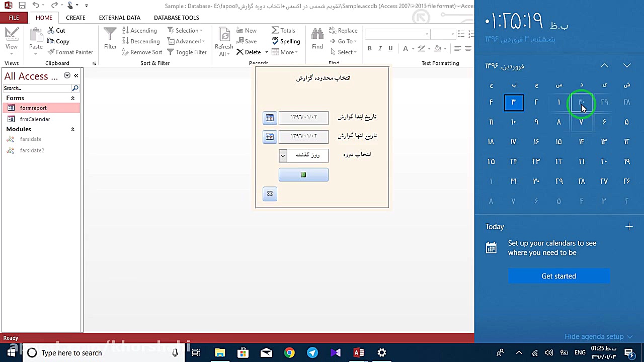
Task: Switch to the CREATE ribbon tab
Action: [75, 18]
